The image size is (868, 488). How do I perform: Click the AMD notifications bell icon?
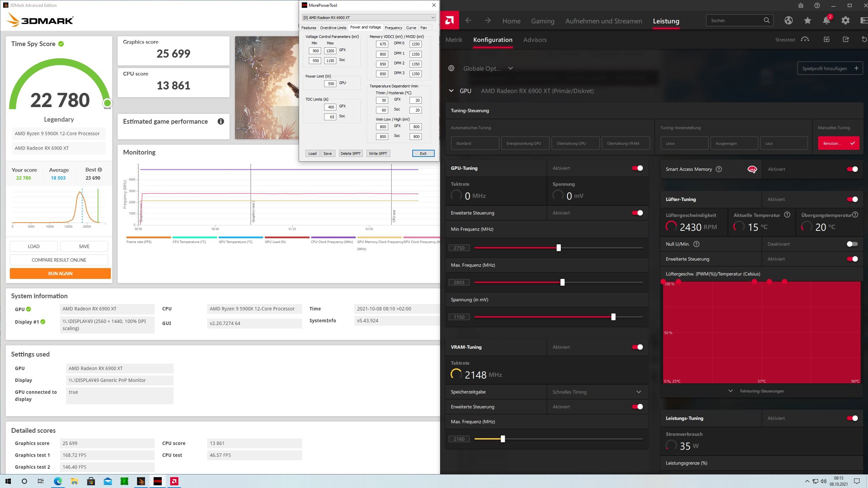[826, 21]
